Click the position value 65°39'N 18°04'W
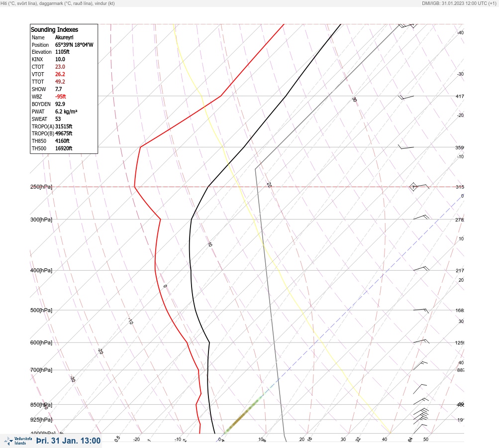Screen dimensions: 499x448 (74, 45)
